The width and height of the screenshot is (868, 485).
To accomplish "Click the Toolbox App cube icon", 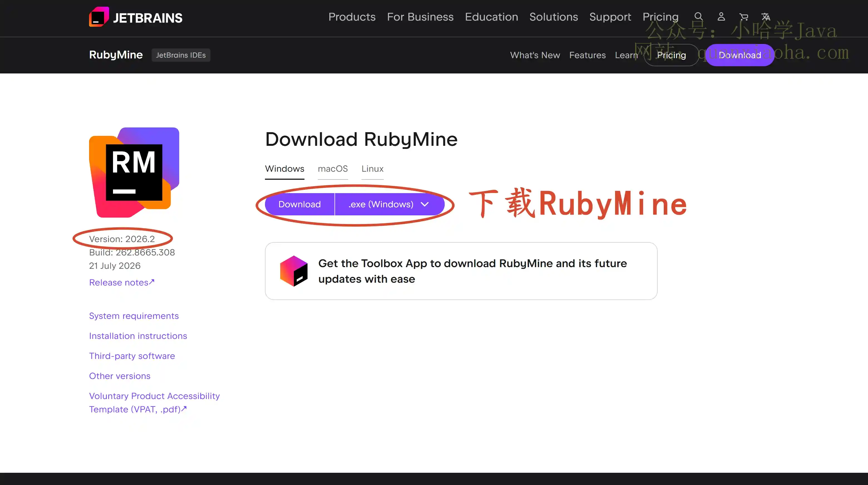I will coord(294,271).
